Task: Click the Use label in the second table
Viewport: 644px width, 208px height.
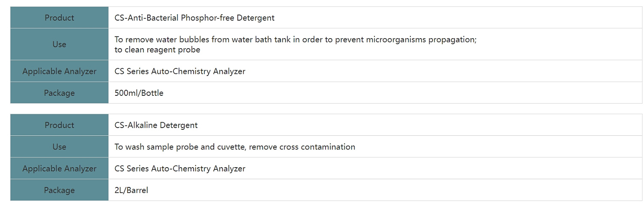Action: [59, 147]
